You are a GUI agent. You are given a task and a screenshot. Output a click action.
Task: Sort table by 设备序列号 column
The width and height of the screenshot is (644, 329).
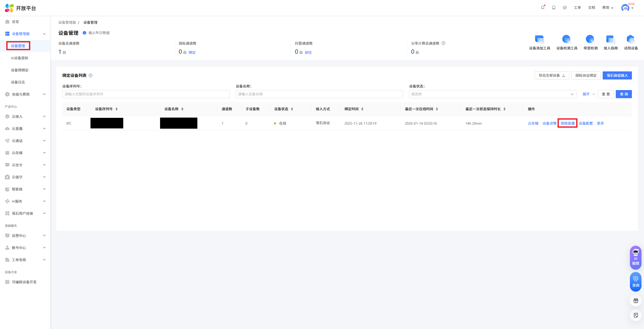pyautogui.click(x=116, y=109)
